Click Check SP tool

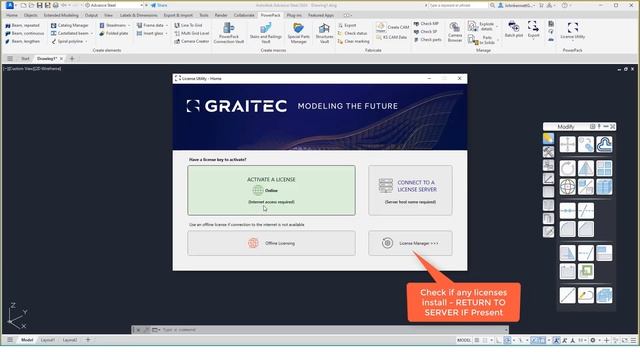tap(425, 32)
